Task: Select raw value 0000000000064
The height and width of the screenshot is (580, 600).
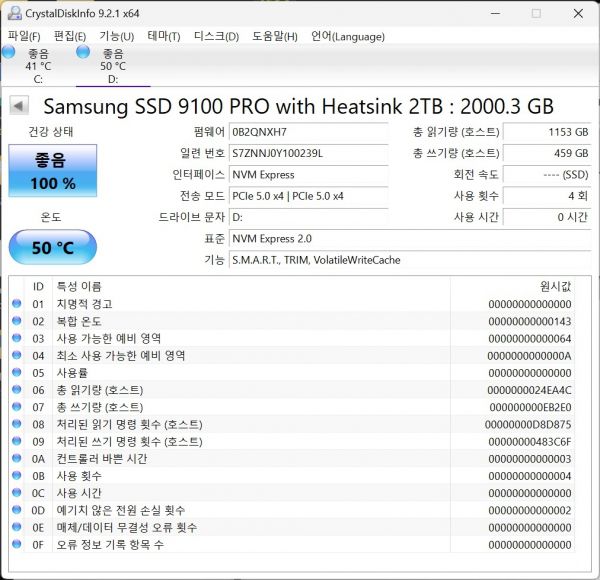Action: click(x=530, y=339)
